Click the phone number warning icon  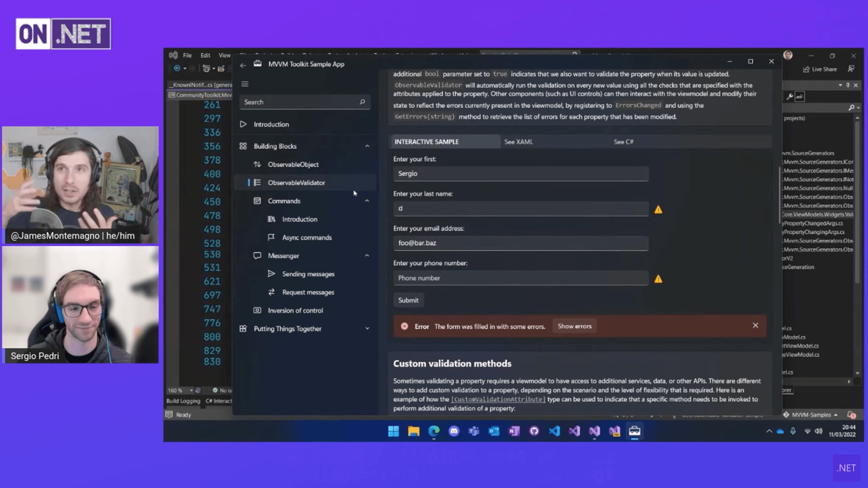pos(658,279)
